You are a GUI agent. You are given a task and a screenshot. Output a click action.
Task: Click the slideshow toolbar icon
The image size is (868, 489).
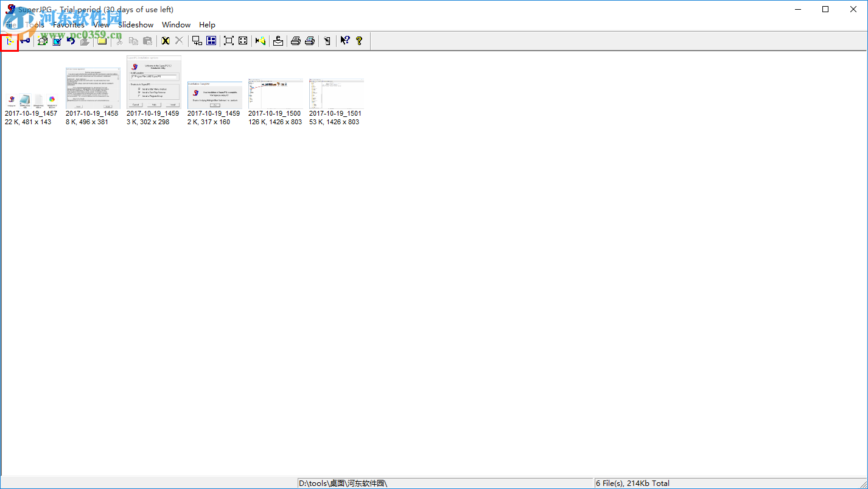click(x=261, y=41)
